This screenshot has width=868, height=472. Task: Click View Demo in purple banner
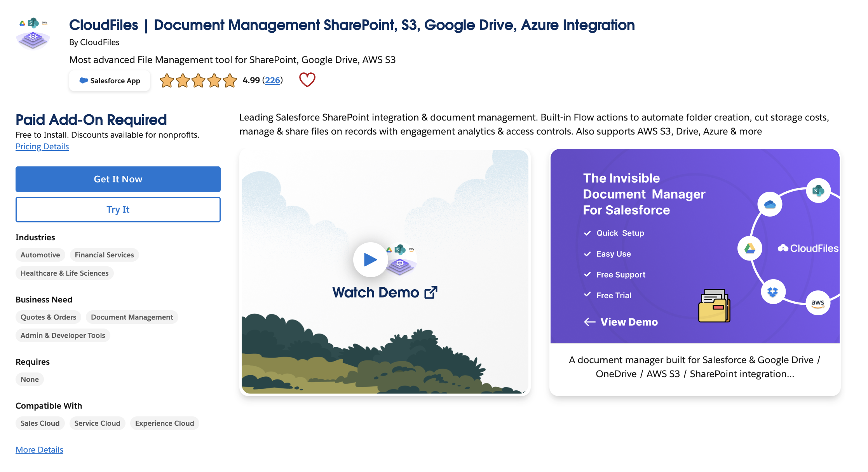(x=629, y=322)
